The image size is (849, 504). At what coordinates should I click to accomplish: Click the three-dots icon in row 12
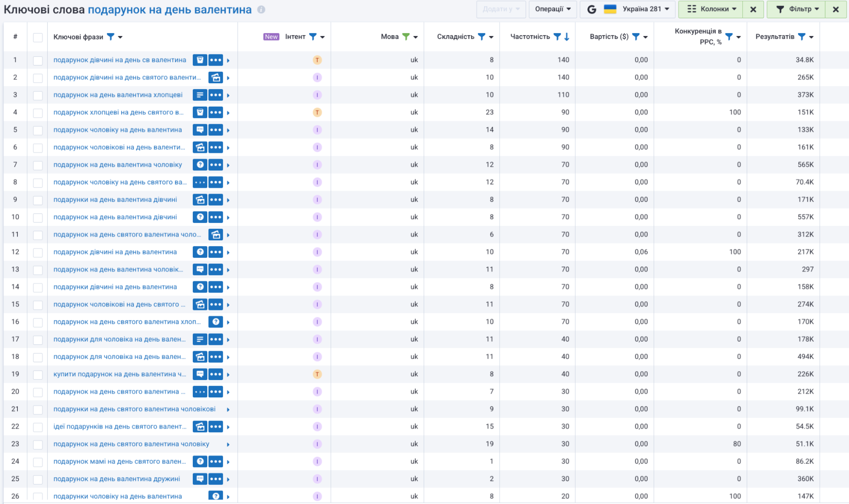[216, 252]
